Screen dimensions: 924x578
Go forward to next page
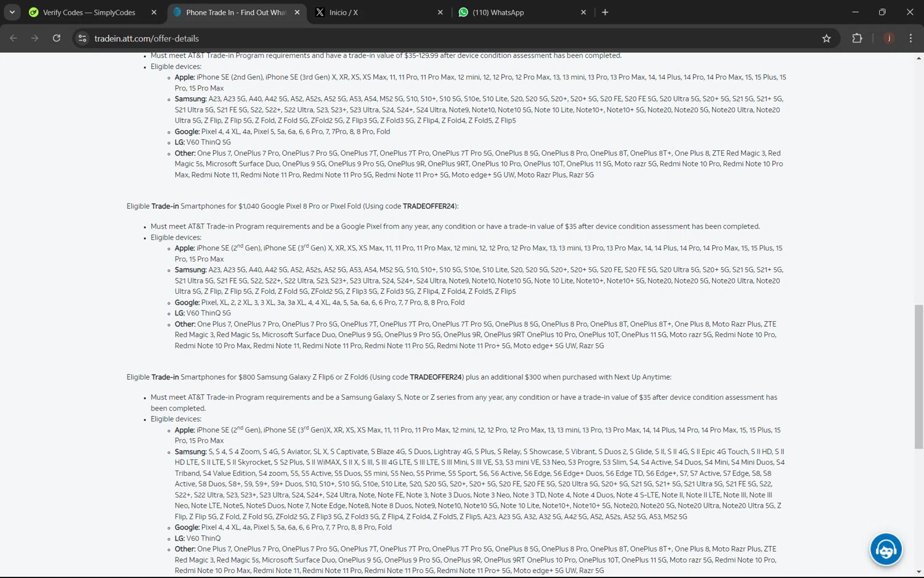coord(34,38)
